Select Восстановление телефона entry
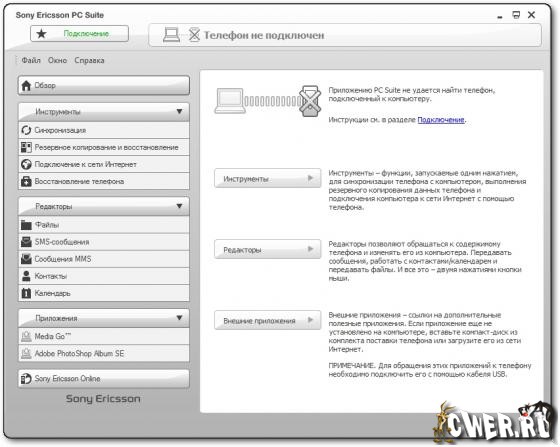Image resolution: width=560 pixels, height=447 pixels. [104, 181]
